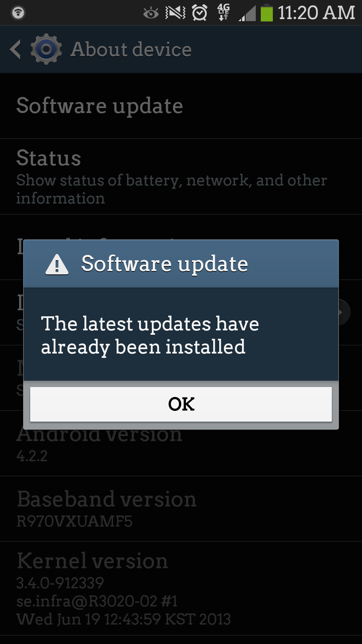Tap the 11:20 AM clock
362x644 pixels.
point(316,13)
